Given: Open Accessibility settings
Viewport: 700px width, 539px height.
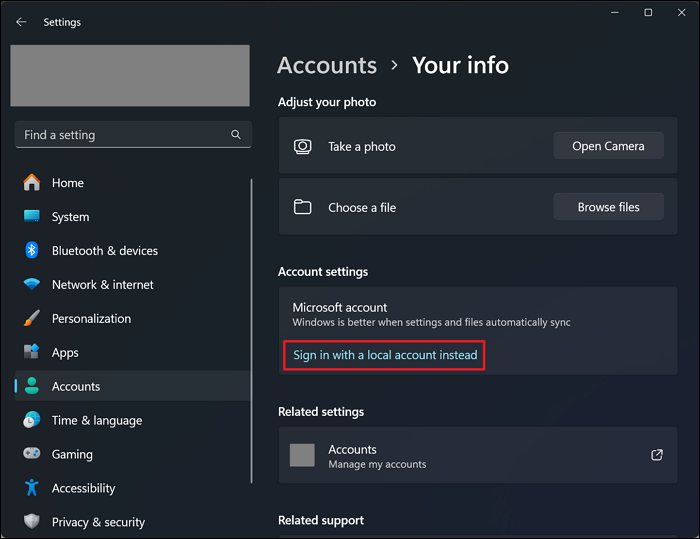Looking at the screenshot, I should (83, 489).
